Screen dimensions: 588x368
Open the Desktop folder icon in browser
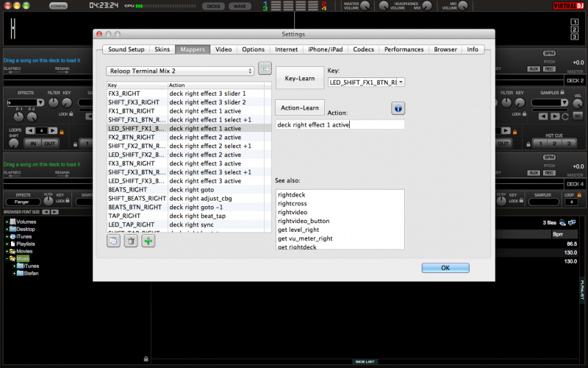[x=12, y=229]
